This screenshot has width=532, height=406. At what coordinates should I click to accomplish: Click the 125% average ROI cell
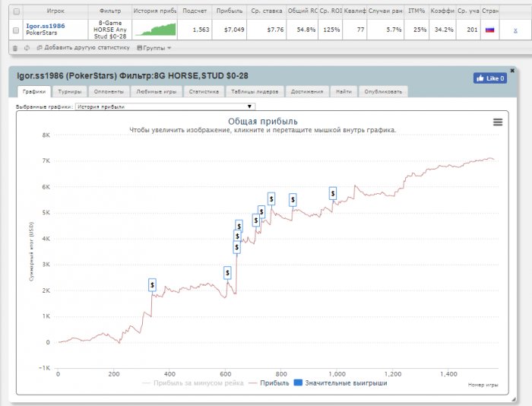pos(331,30)
